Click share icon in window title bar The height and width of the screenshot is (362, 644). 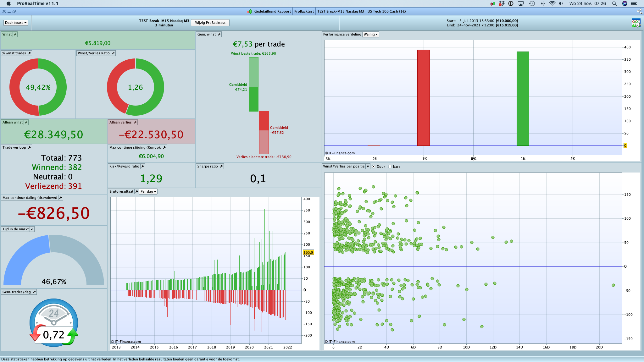point(639,11)
